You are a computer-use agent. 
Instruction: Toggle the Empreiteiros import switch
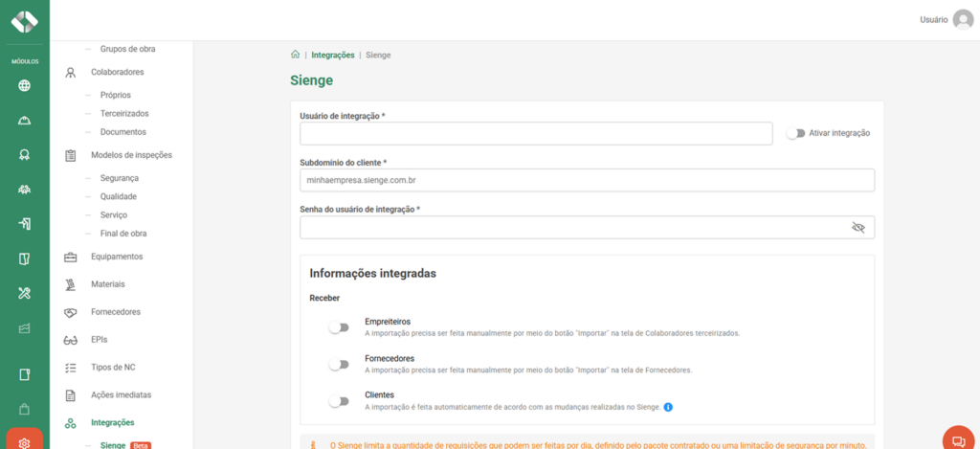coord(339,327)
